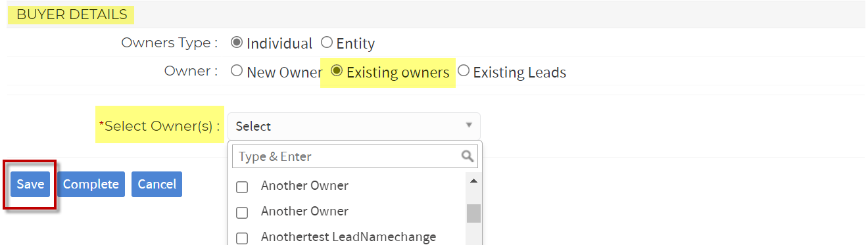The width and height of the screenshot is (868, 245).
Task: Tick the second Another Owner checkbox
Action: point(242,213)
